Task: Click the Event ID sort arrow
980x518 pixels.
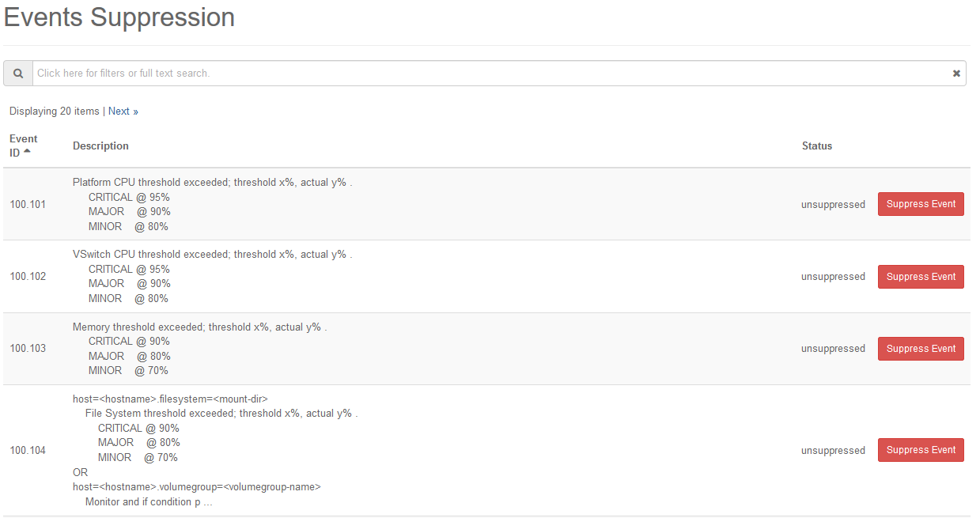Action: click(x=28, y=151)
